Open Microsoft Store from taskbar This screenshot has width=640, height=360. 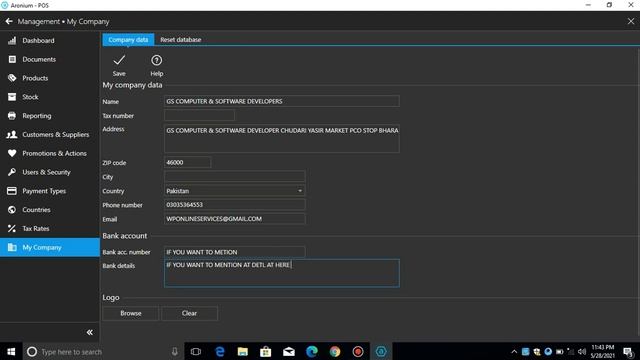pyautogui.click(x=266, y=351)
